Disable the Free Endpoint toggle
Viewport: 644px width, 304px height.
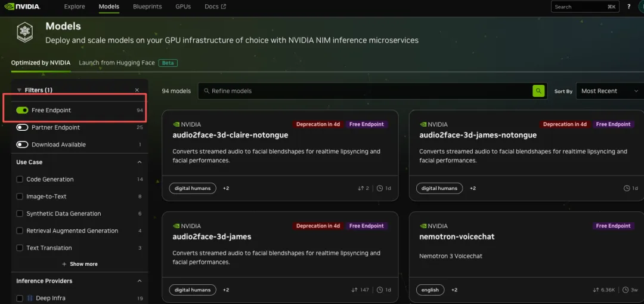23,110
